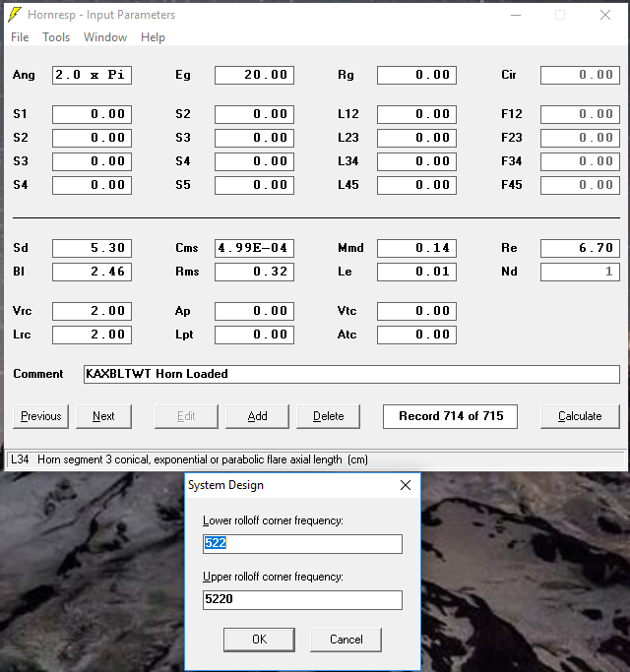Click the Comment field with KAXBLTWT Horn Loaded
This screenshot has height=672, width=630.
(351, 374)
